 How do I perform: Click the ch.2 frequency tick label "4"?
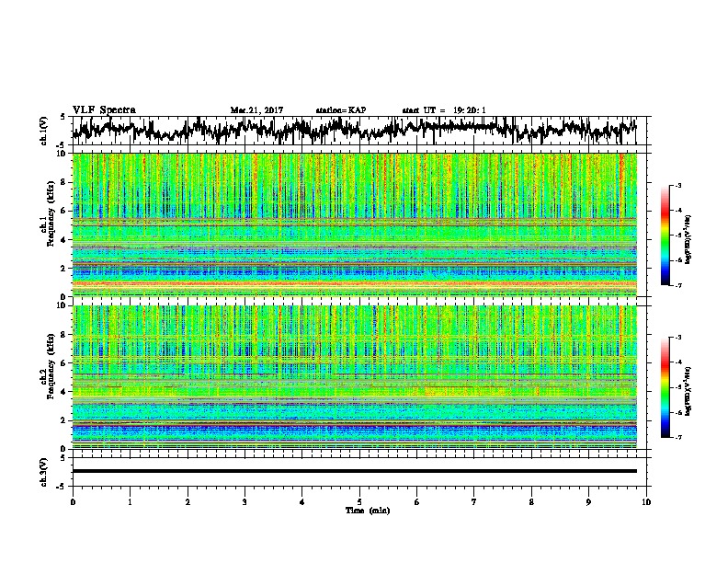63,392
